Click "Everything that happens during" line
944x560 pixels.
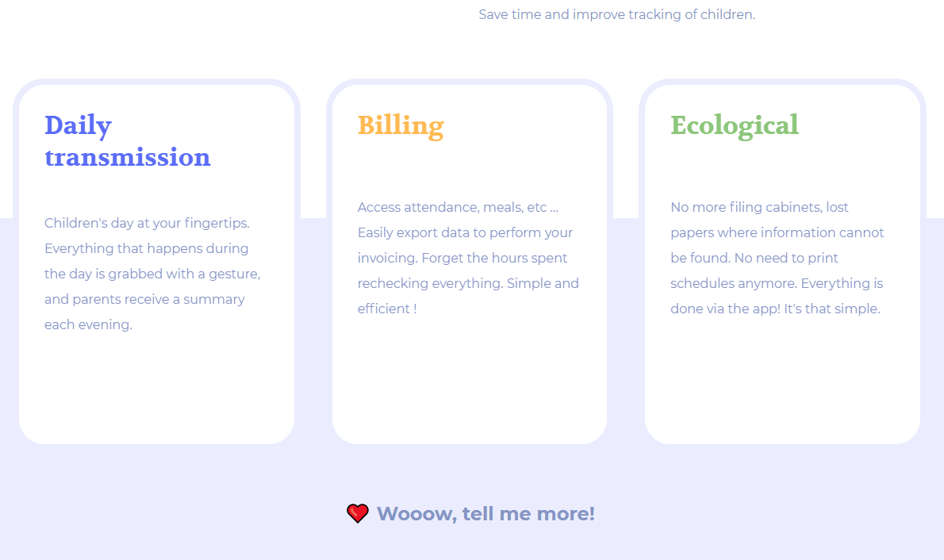point(146,249)
